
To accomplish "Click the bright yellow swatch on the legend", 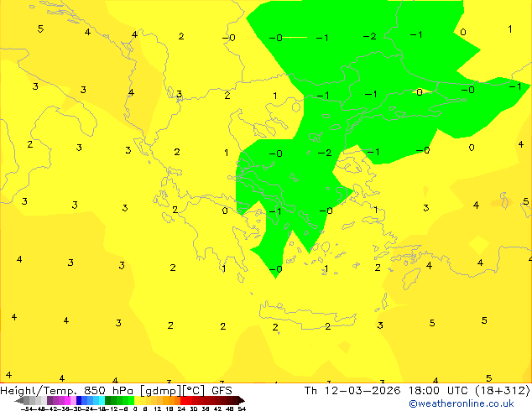I will coord(137,400).
